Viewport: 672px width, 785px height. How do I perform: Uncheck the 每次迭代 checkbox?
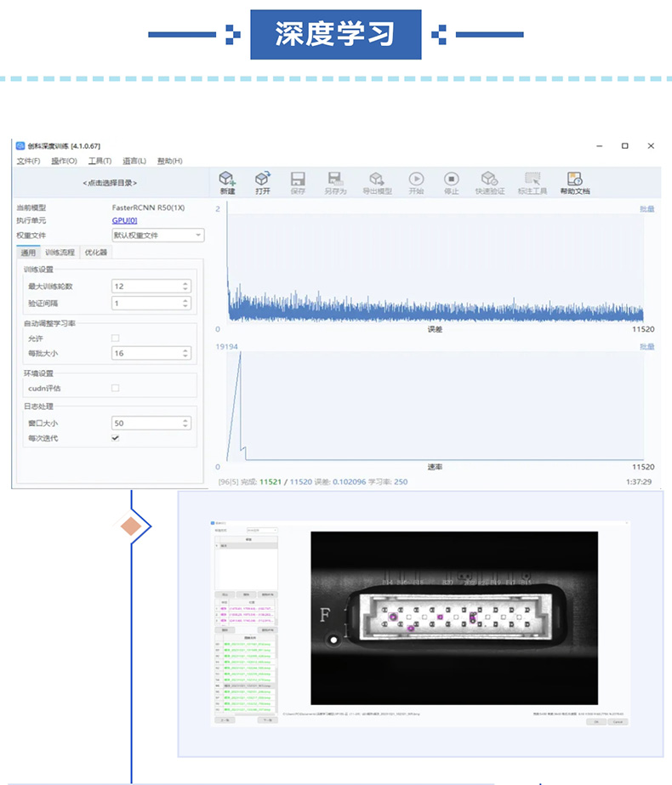click(x=115, y=438)
